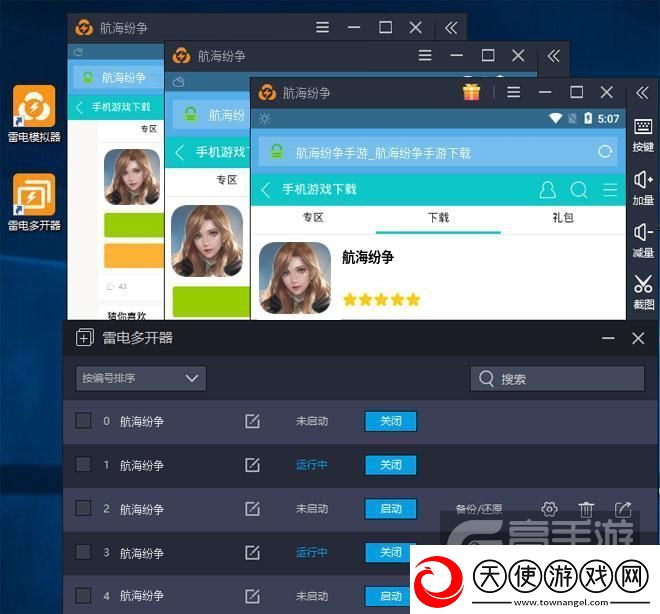Image resolution: width=660 pixels, height=614 pixels.
Task: Click the five-star rating under 航海纷争
Action: [x=382, y=300]
